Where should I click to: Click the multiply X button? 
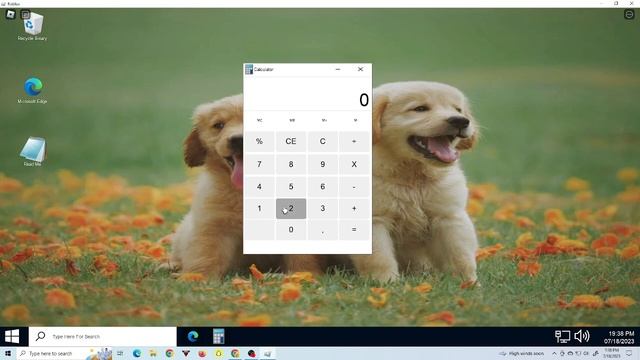point(354,164)
